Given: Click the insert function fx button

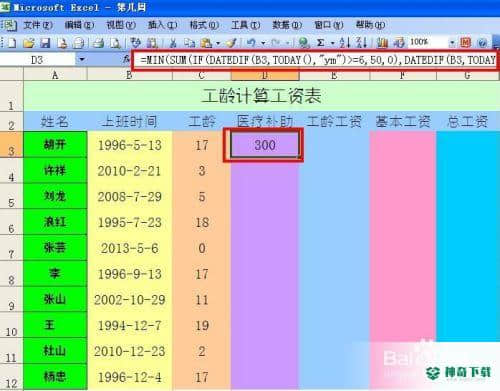Looking at the screenshot, I should click(x=126, y=60).
